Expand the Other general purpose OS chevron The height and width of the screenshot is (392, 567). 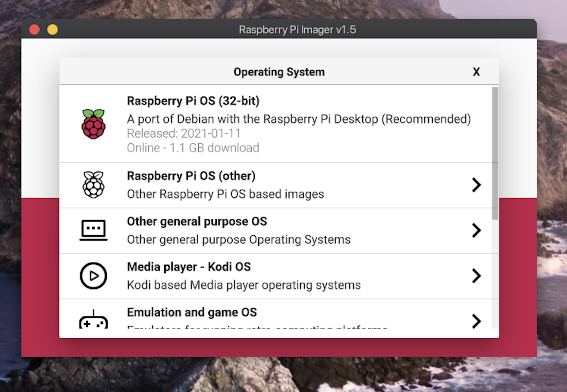pyautogui.click(x=476, y=230)
